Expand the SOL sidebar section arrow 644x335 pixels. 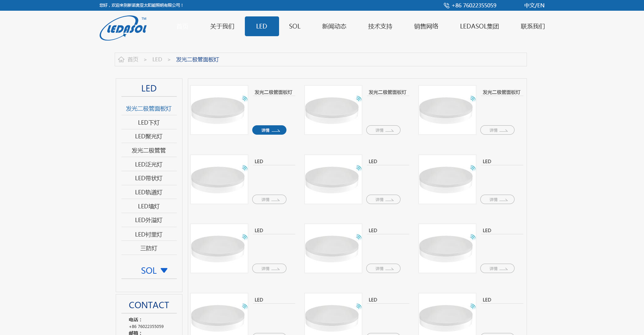164,270
